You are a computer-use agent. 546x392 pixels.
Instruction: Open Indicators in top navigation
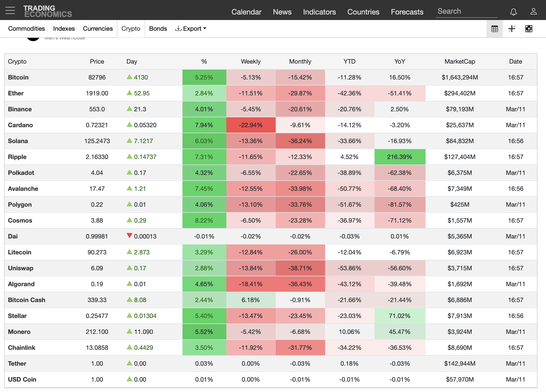[x=319, y=12]
